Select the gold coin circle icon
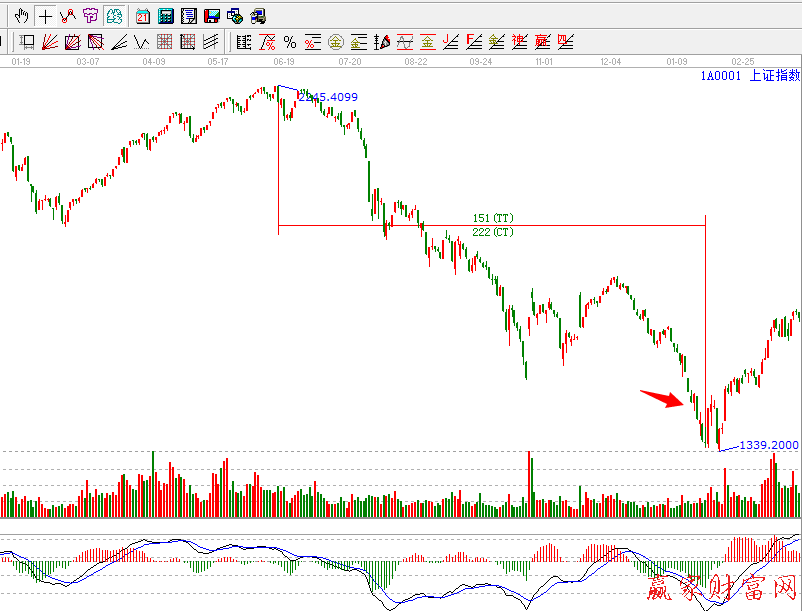 336,42
